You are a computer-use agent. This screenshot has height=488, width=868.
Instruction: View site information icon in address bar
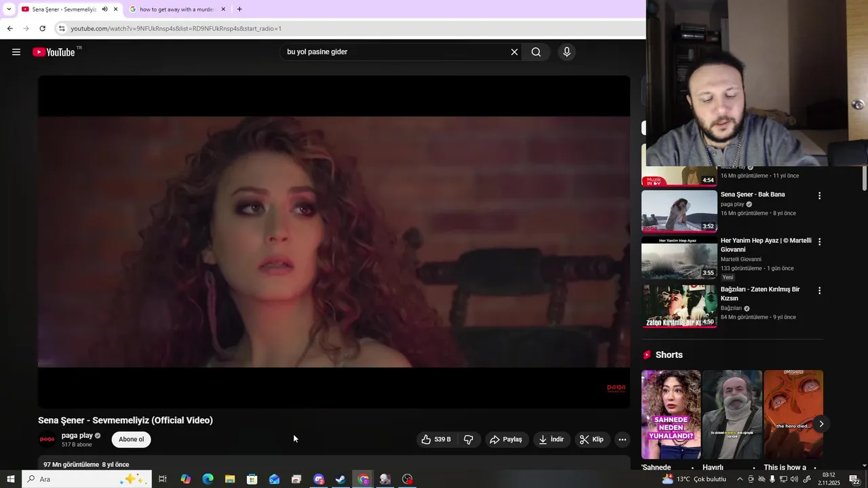coord(62,28)
